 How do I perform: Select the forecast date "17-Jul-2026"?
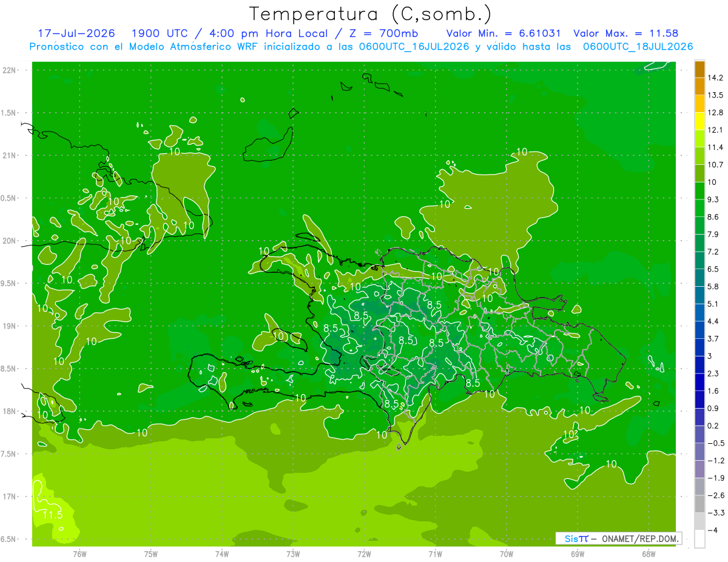tap(77, 33)
